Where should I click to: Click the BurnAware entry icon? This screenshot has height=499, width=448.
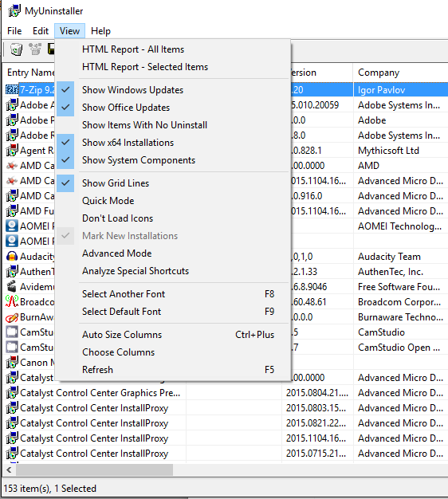click(12, 317)
